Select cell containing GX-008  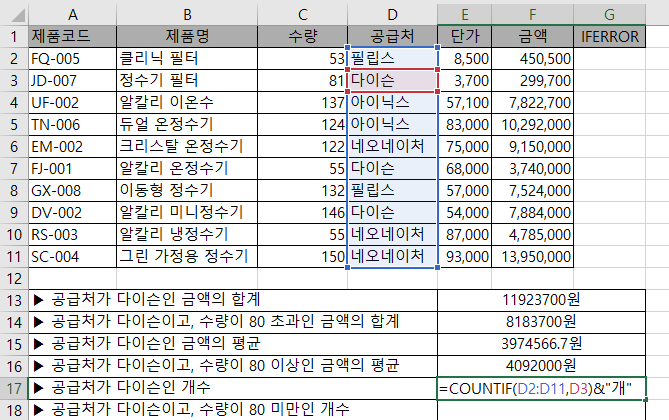pos(73,191)
